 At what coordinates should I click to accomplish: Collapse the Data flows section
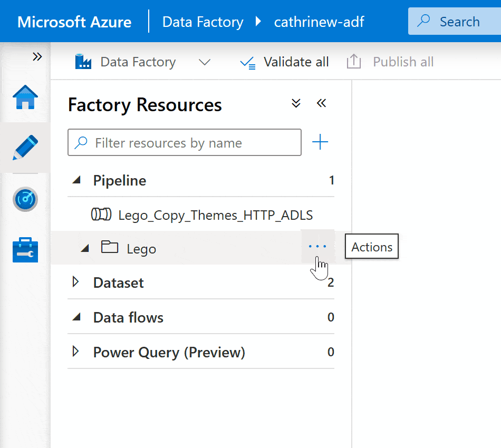77,317
